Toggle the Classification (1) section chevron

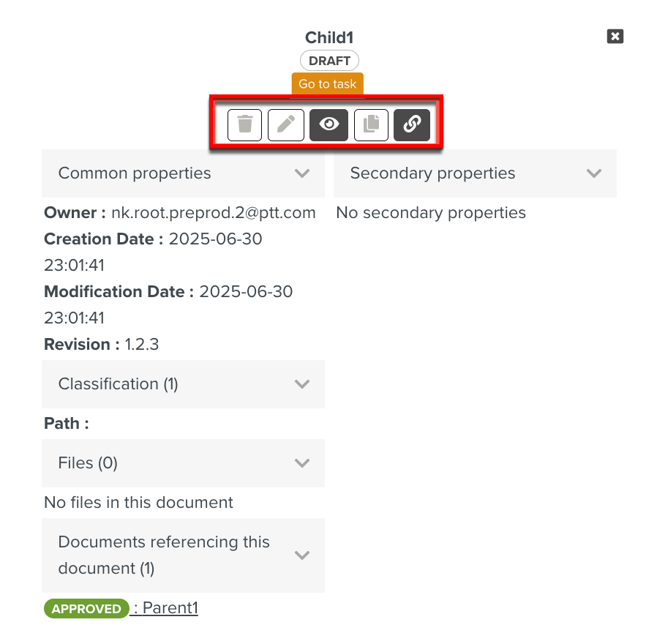point(301,384)
